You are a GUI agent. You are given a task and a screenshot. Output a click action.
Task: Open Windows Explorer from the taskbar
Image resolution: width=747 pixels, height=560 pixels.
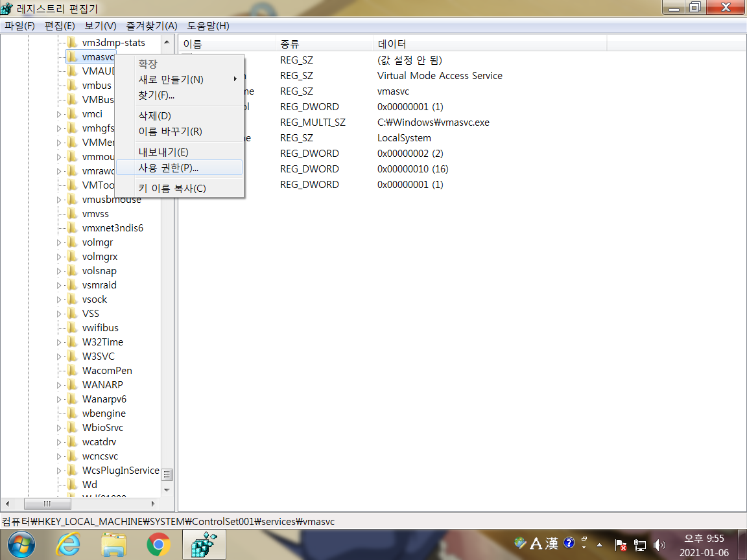point(113,544)
